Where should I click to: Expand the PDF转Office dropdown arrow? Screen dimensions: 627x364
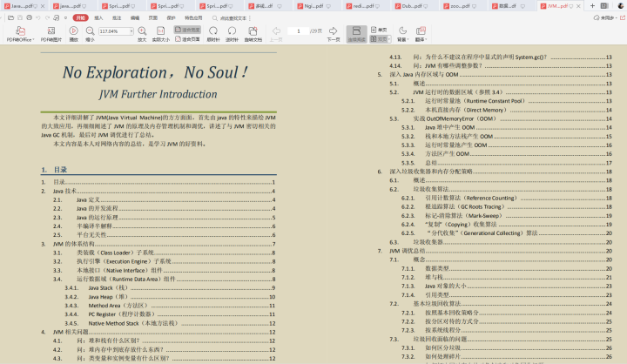[34, 39]
